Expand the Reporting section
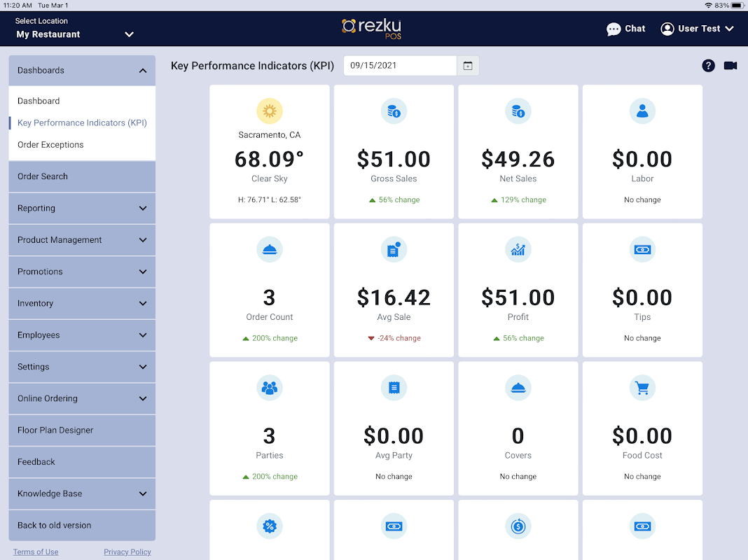This screenshot has height=560, width=748. coord(82,209)
